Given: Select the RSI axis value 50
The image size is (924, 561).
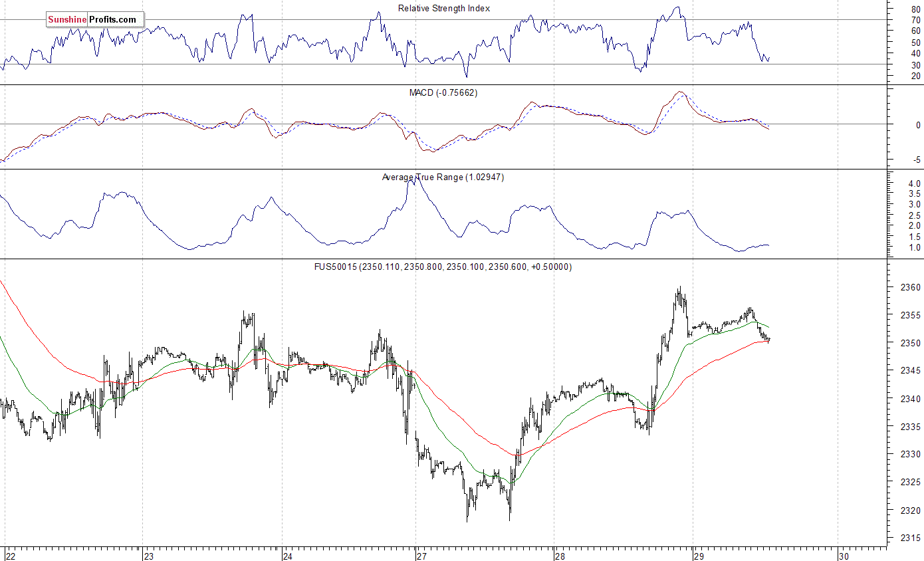Looking at the screenshot, I should 915,43.
